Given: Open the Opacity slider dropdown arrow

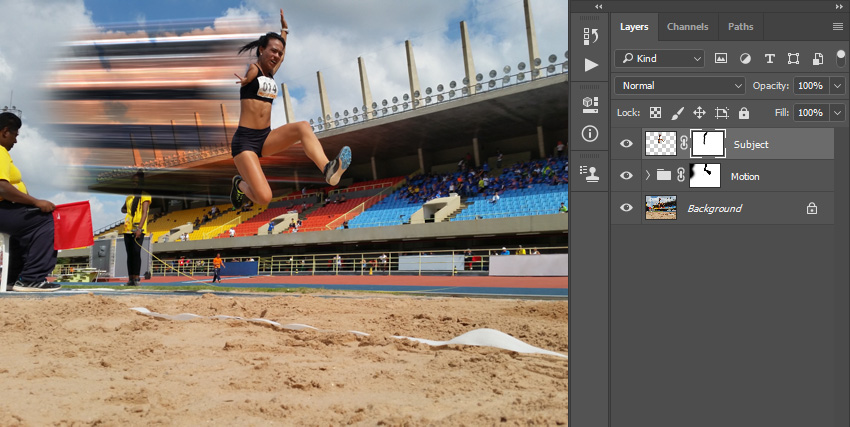Looking at the screenshot, I should (x=838, y=86).
